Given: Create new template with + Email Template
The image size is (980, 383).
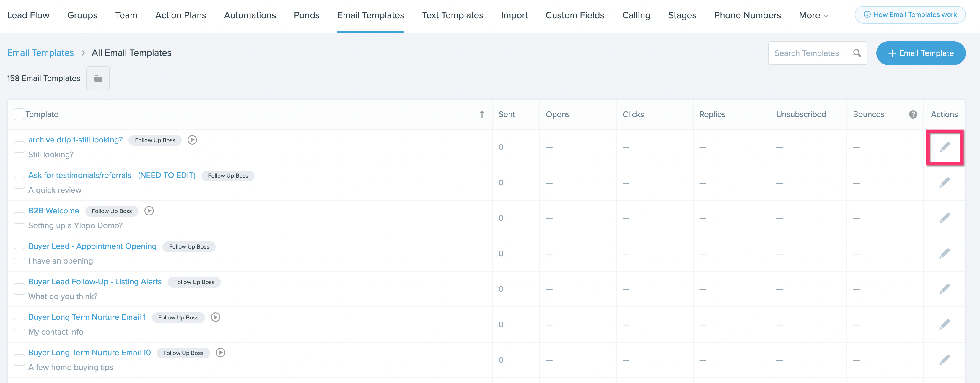Looking at the screenshot, I should pos(921,53).
